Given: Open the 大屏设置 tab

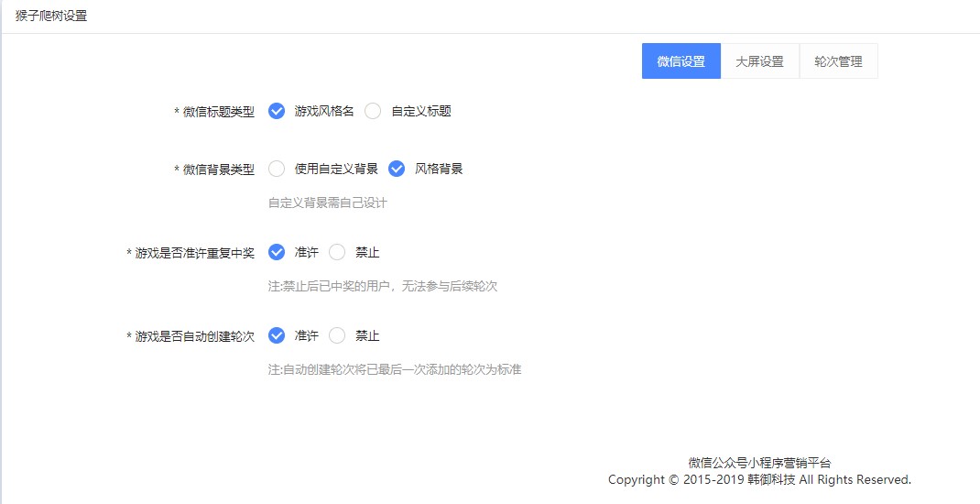Looking at the screenshot, I should pyautogui.click(x=760, y=61).
